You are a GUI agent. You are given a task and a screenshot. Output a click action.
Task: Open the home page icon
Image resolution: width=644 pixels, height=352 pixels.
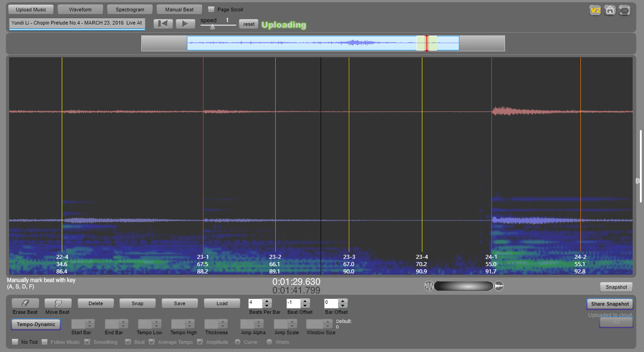(610, 10)
